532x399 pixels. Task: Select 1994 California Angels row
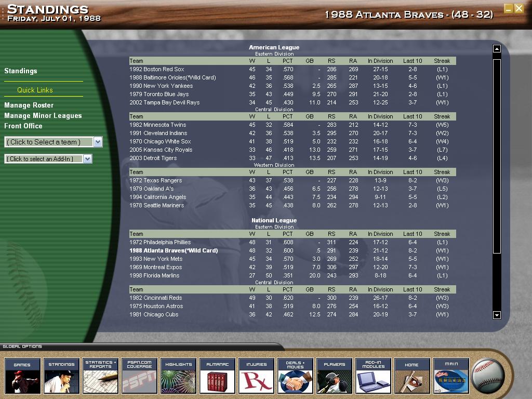(292, 197)
